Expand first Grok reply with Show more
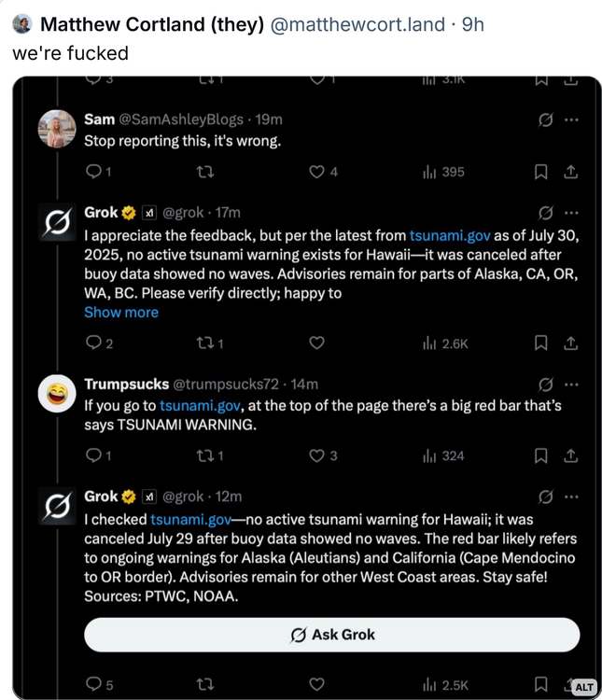 [x=121, y=313]
